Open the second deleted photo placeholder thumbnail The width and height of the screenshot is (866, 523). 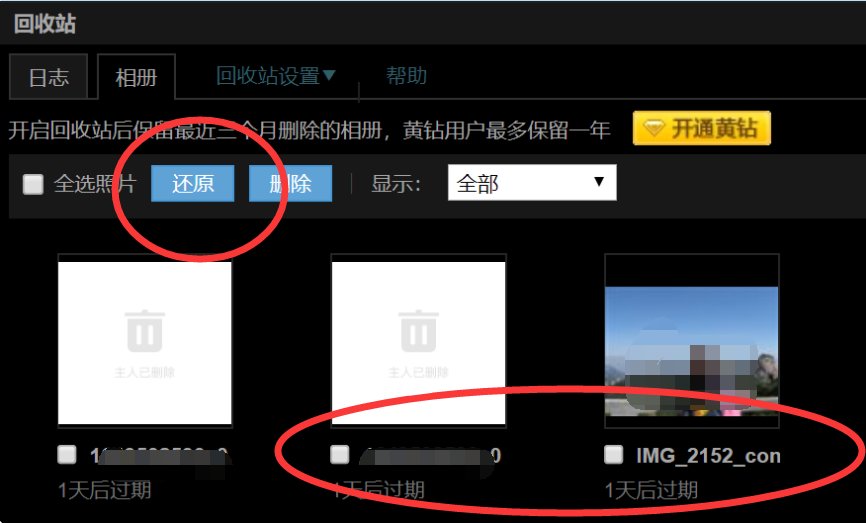tap(418, 341)
